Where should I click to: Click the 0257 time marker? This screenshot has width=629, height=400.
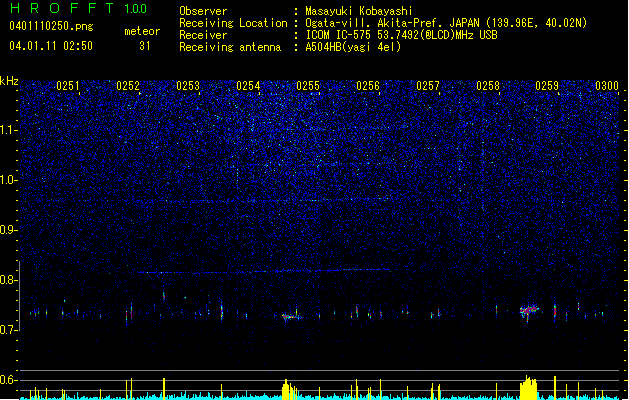tap(428, 86)
